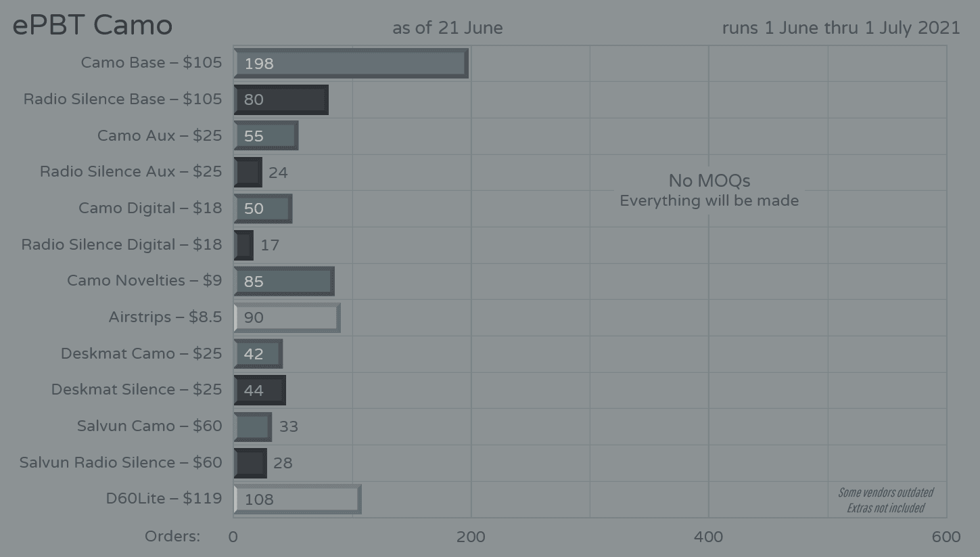The image size is (980, 557).
Task: Select the Camo Aux bar with 55
Action: coord(266,136)
